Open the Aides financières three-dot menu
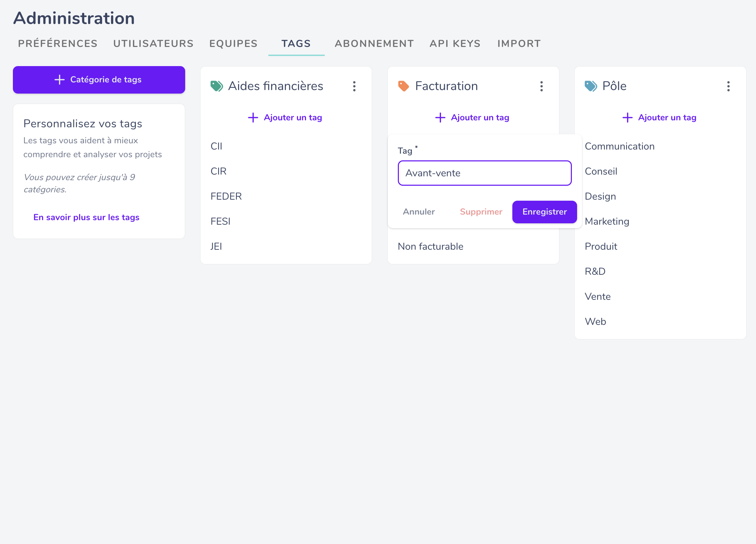Image resolution: width=756 pixels, height=544 pixels. tap(354, 86)
